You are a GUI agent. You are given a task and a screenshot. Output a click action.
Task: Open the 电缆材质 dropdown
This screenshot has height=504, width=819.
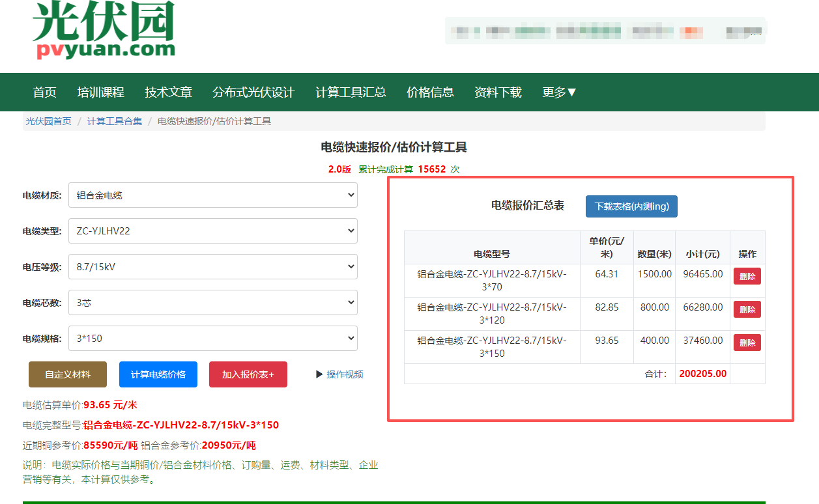click(212, 195)
